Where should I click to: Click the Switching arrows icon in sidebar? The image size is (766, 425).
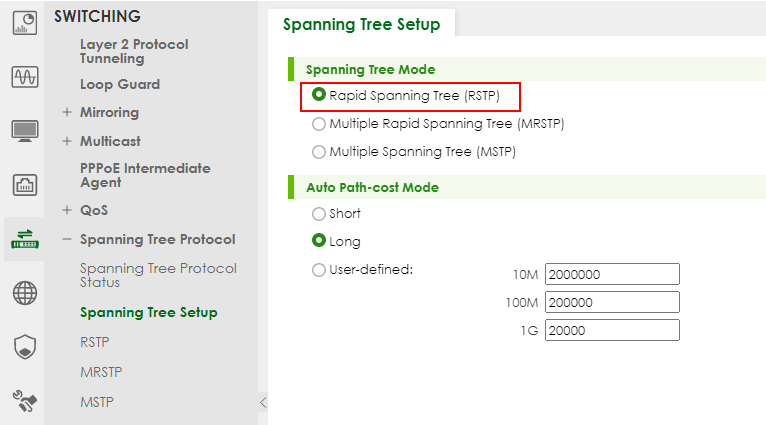(x=25, y=239)
